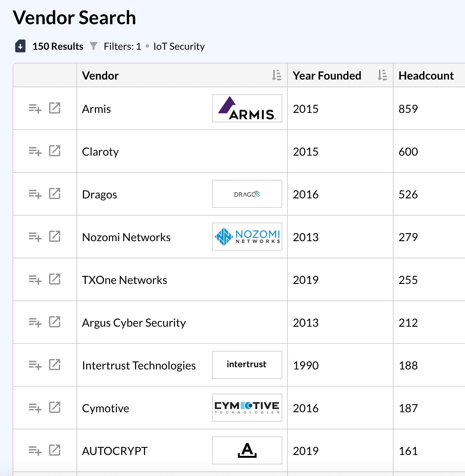Add Armis to list icon
The width and height of the screenshot is (465, 476).
pyautogui.click(x=35, y=109)
